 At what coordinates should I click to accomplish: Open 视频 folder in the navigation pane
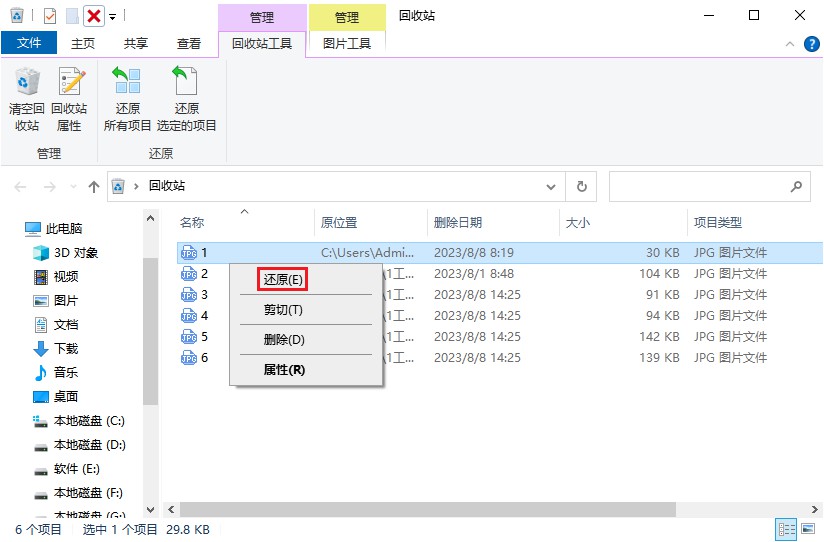pos(56,277)
